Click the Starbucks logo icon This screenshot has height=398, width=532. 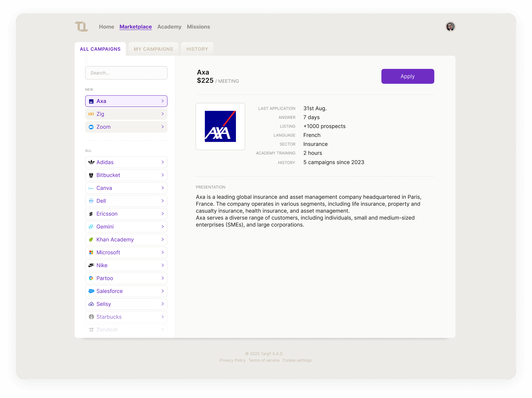91,317
